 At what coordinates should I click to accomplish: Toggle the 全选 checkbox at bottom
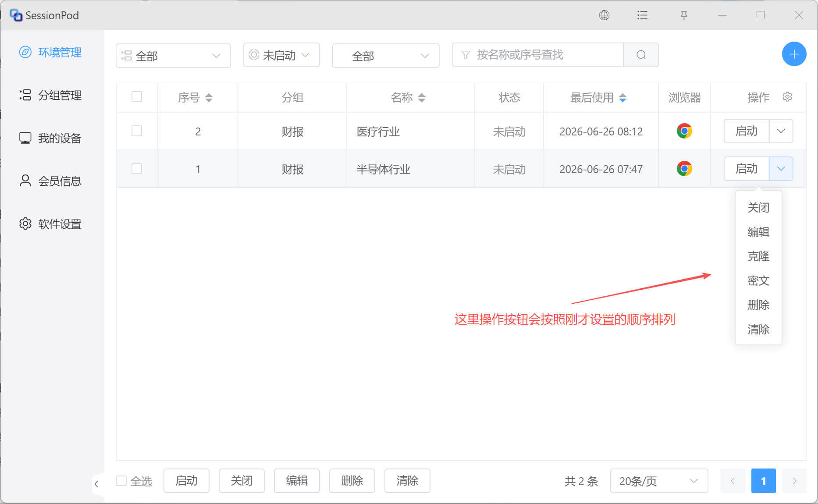click(121, 481)
